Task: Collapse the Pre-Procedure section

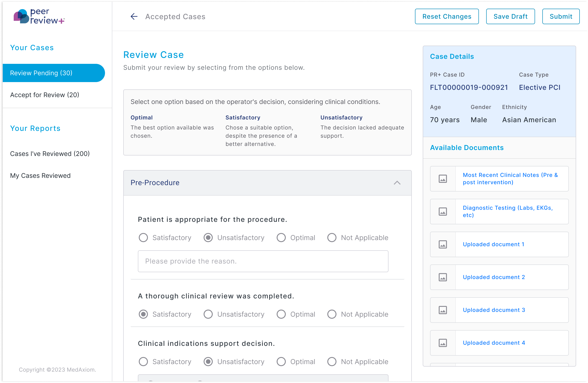Action: (397, 183)
